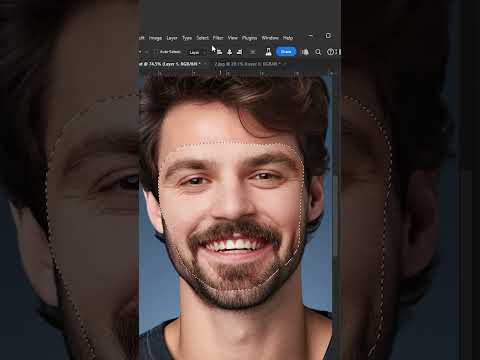
Task: Open the Layer dropdown in options bar
Action: tap(197, 52)
